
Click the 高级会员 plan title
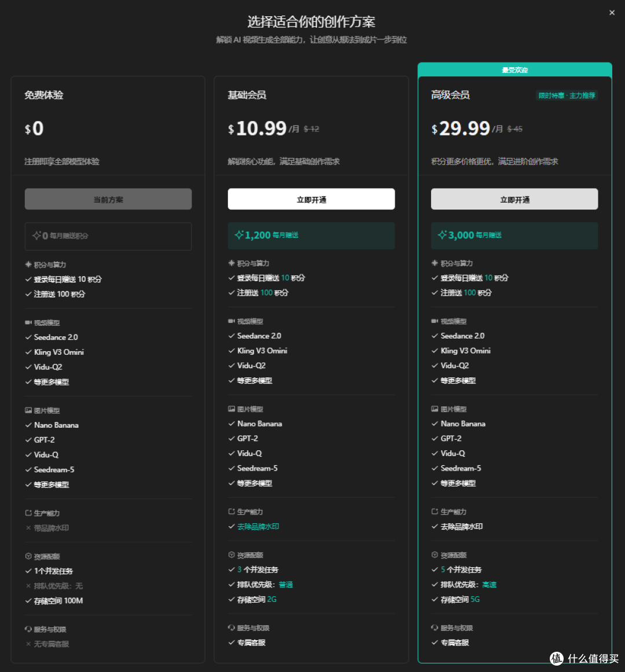pyautogui.click(x=450, y=95)
